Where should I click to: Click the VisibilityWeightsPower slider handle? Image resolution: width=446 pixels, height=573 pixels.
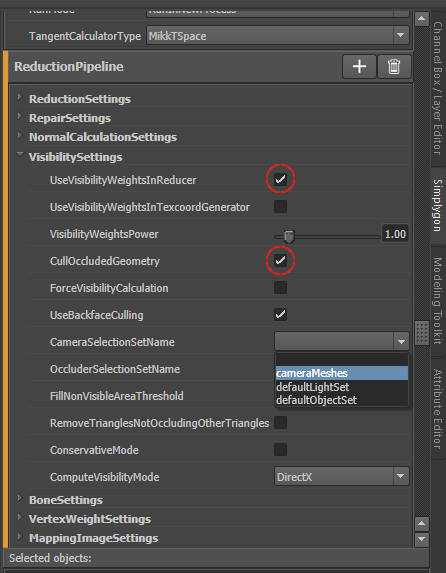[x=289, y=236]
